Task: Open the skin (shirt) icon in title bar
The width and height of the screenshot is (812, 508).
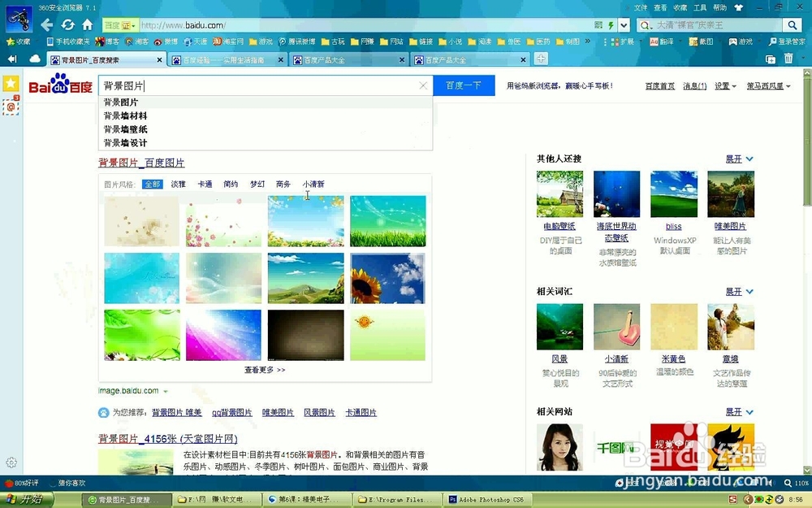Action: click(739, 8)
